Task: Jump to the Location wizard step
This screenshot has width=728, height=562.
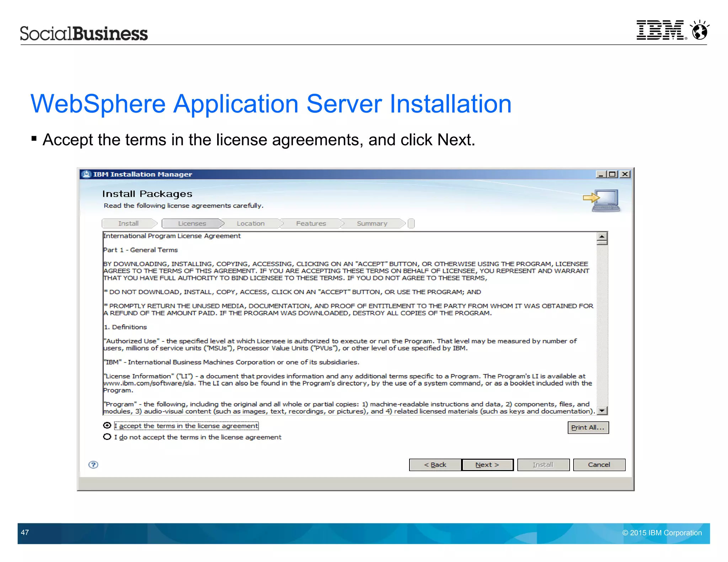Action: click(x=251, y=223)
